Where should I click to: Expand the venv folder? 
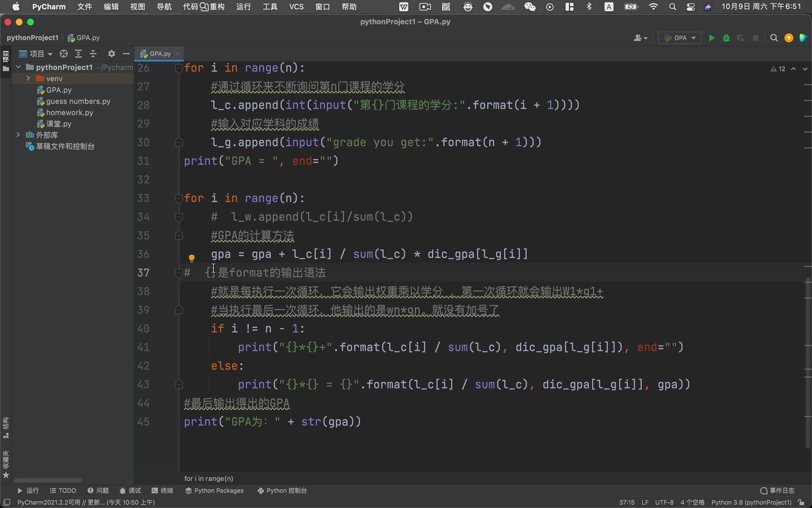(29, 79)
